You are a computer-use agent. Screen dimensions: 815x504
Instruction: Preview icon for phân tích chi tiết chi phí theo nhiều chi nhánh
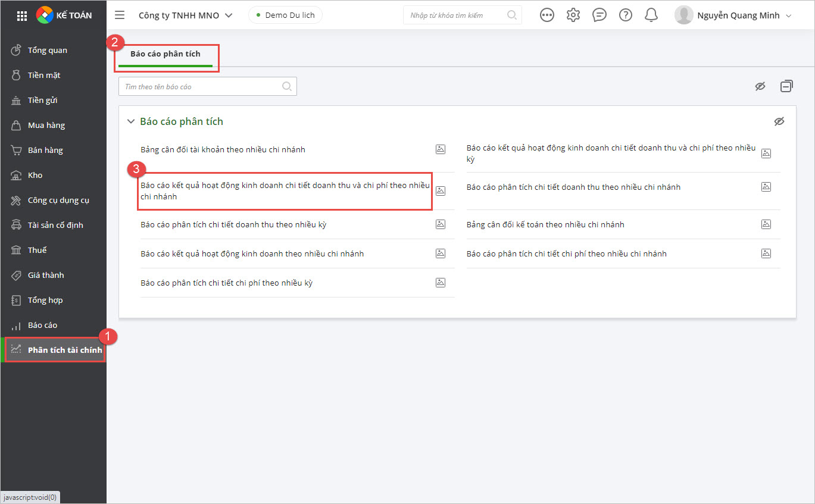[766, 253]
